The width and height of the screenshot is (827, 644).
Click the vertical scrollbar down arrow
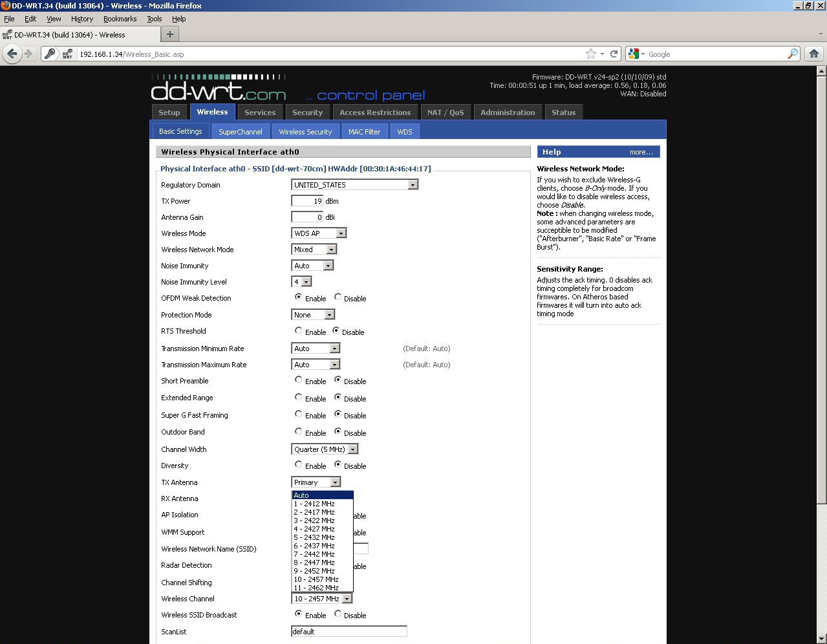[x=821, y=639]
